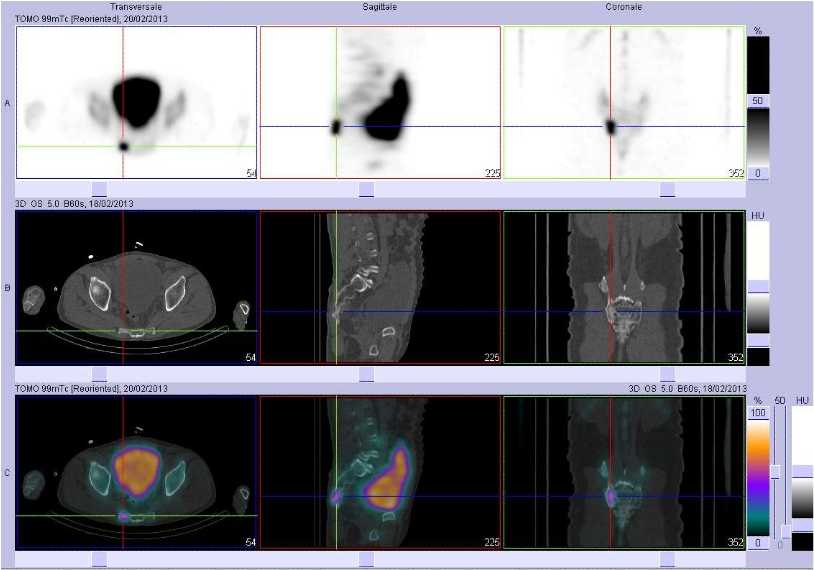This screenshot has height=570, width=814.
Task: Click the lower window handle on row C HU bar
Action: pos(803,525)
